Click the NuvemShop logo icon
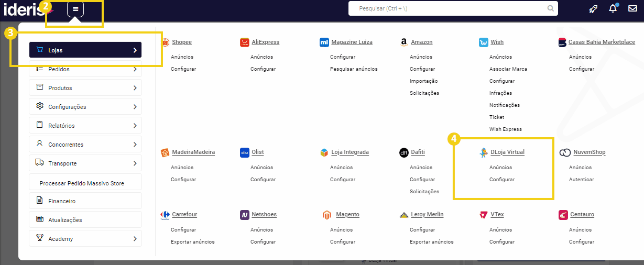This screenshot has height=265, width=644. (565, 152)
